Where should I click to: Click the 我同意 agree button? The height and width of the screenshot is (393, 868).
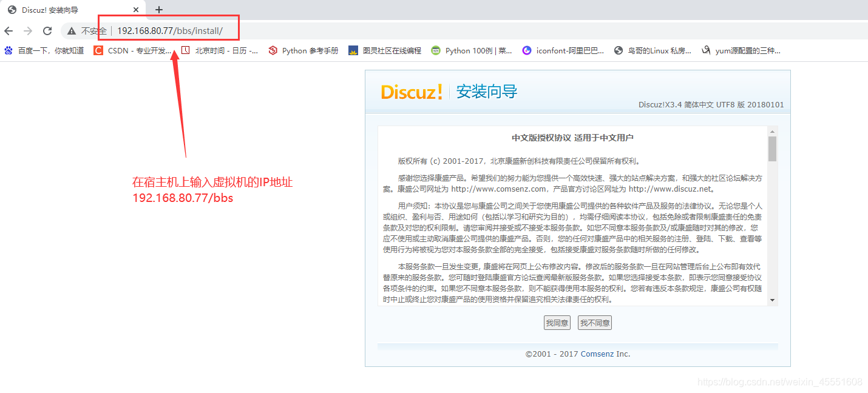[557, 323]
